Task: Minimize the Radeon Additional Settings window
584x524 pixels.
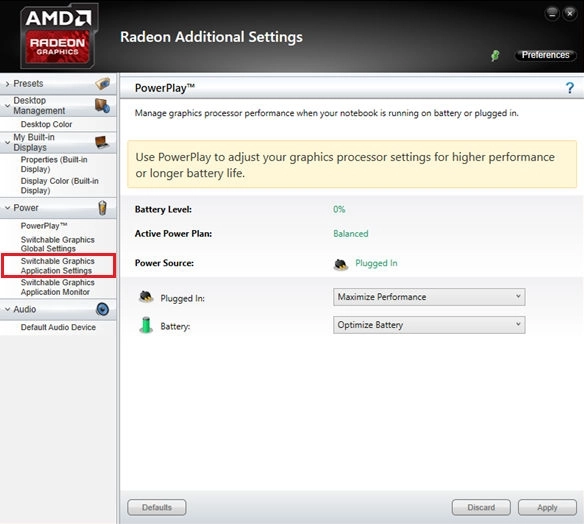Action: [x=552, y=14]
